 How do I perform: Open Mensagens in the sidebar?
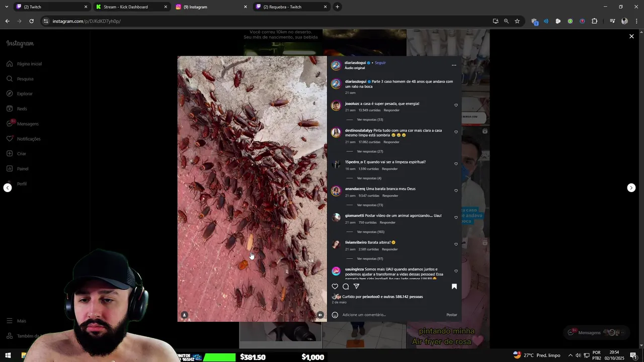pos(23,124)
